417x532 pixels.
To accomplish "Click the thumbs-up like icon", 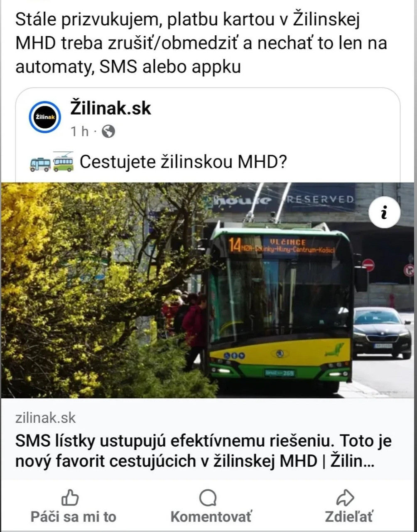I will (70, 497).
